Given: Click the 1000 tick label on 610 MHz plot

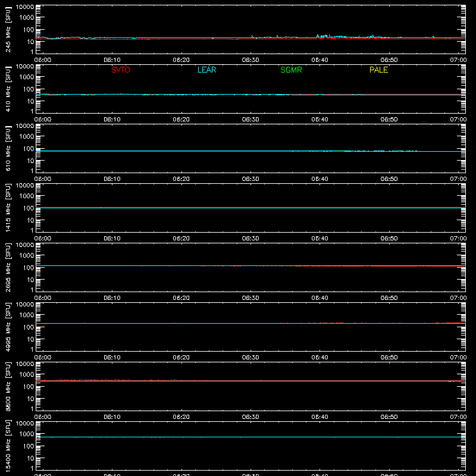Looking at the screenshot, I should (27, 136).
